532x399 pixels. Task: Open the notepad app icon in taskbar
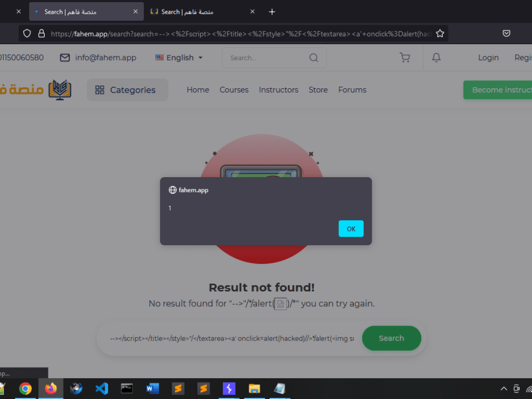(280, 388)
